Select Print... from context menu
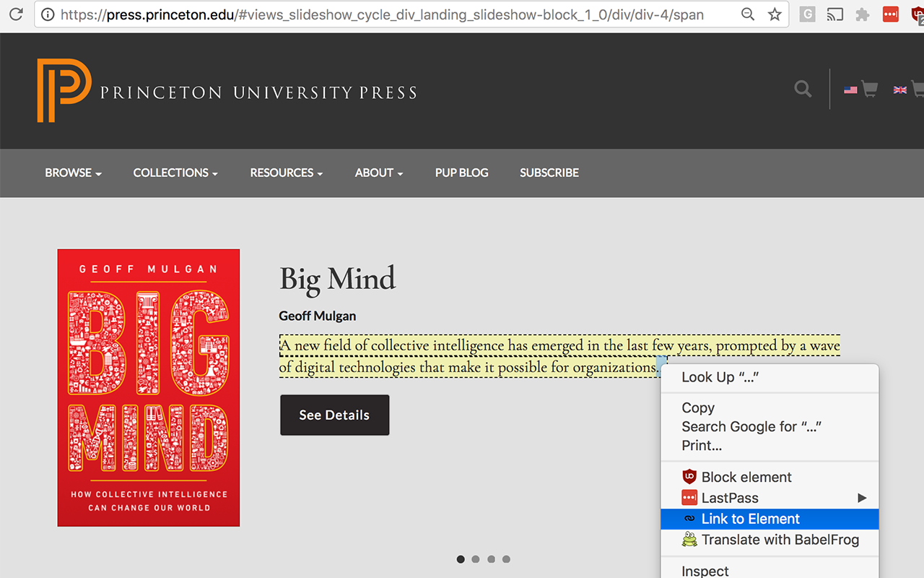Viewport: 924px width, 578px height. 770,445
